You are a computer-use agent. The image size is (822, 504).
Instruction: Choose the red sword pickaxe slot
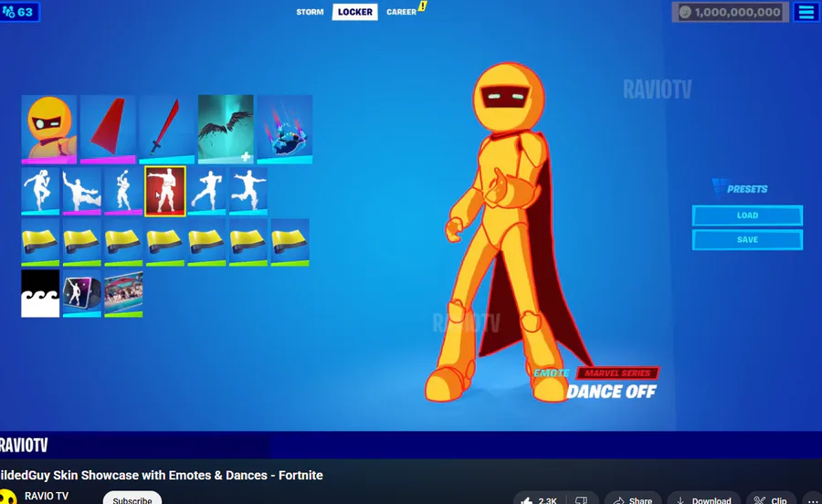click(167, 130)
